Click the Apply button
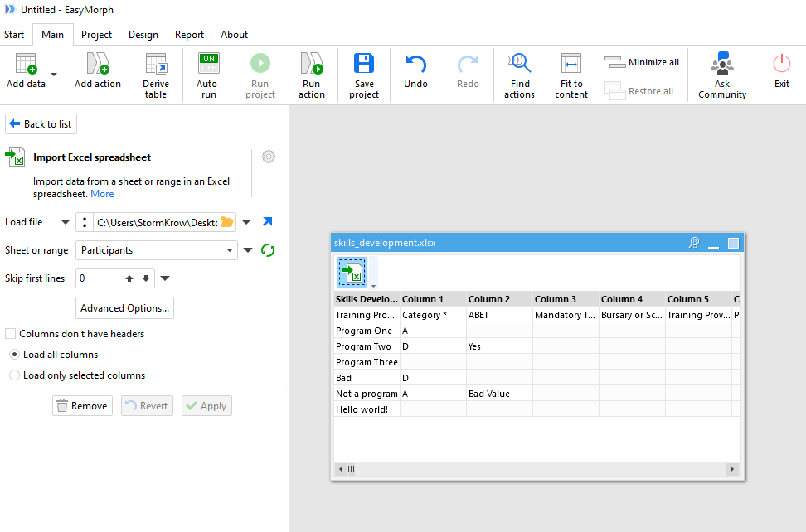Image resolution: width=806 pixels, height=532 pixels. click(x=206, y=406)
